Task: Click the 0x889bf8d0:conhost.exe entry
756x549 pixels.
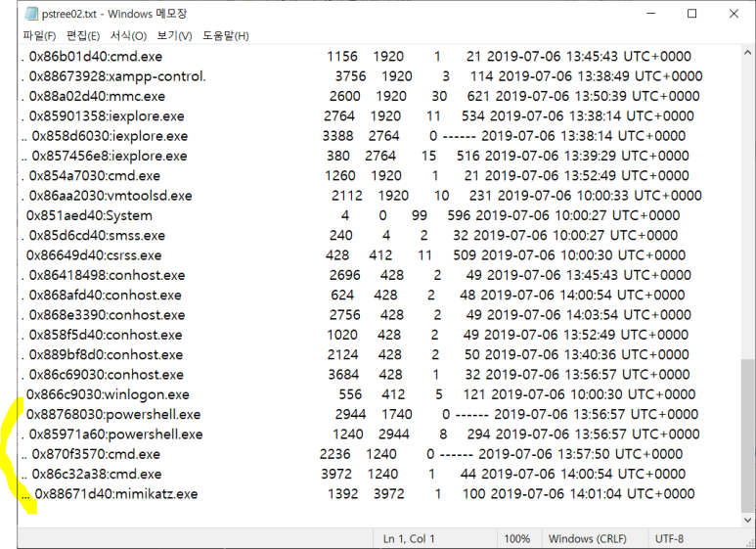Action: [x=106, y=354]
